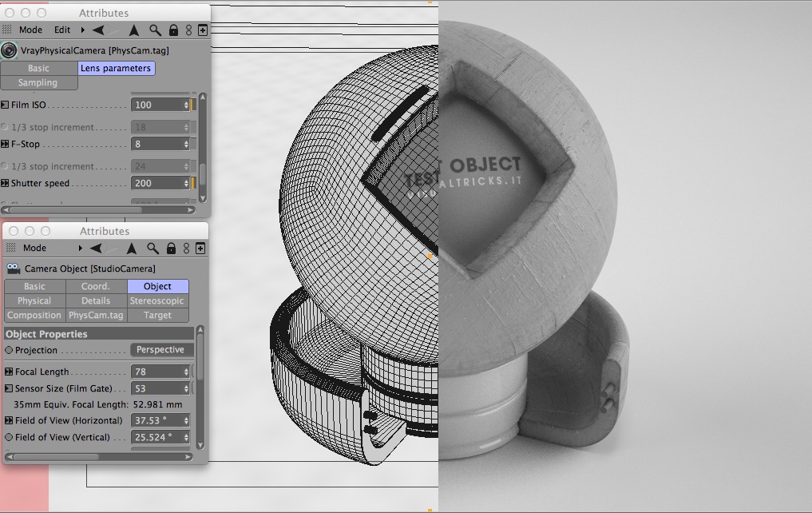Click new-window plus icon in bottom Attributes toolbar
This screenshot has width=812, height=513.
(x=200, y=249)
